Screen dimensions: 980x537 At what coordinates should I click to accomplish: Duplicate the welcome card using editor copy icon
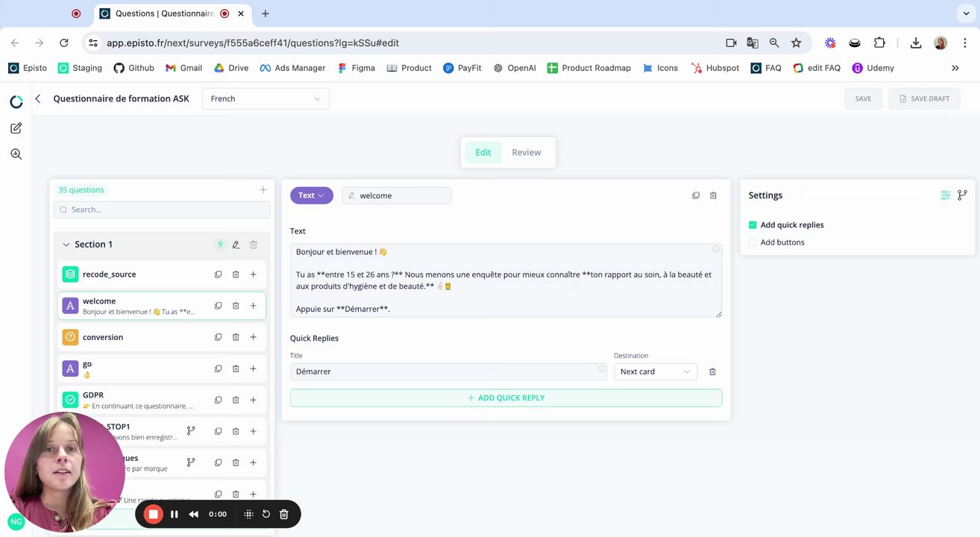(696, 195)
